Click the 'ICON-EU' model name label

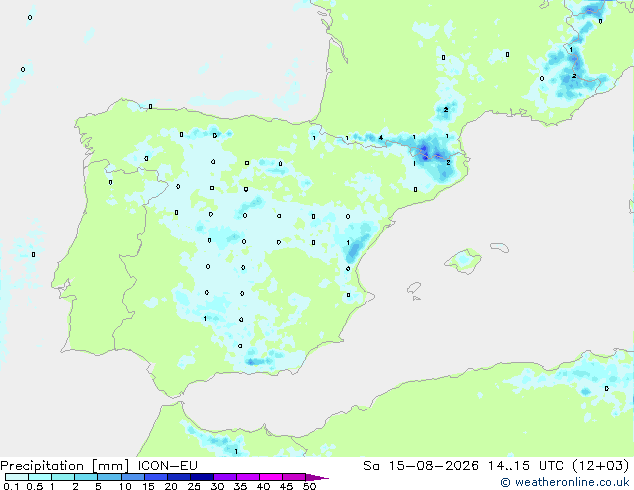click(168, 466)
